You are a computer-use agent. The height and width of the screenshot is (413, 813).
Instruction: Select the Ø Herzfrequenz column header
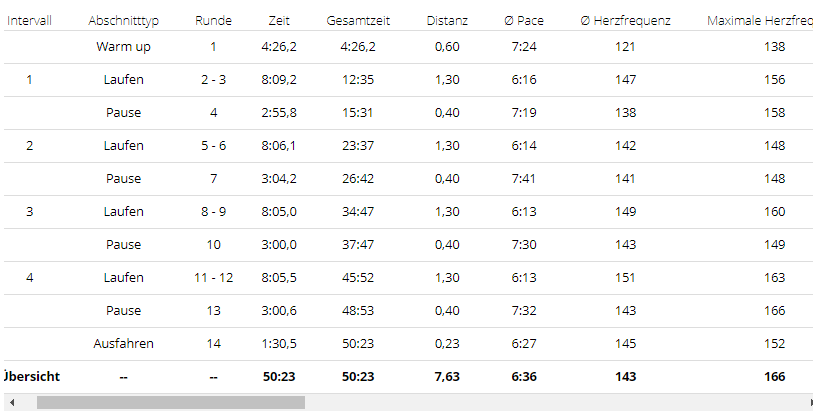tap(626, 20)
